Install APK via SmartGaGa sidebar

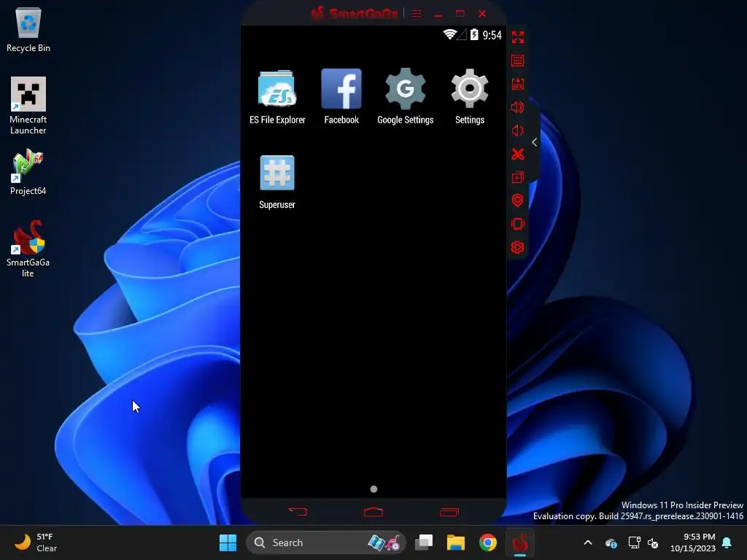[518, 84]
